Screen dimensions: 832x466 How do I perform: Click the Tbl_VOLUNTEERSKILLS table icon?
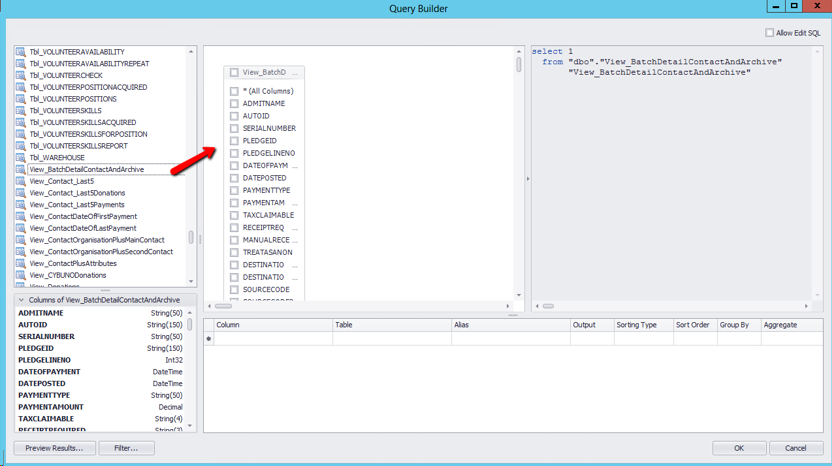click(x=21, y=110)
